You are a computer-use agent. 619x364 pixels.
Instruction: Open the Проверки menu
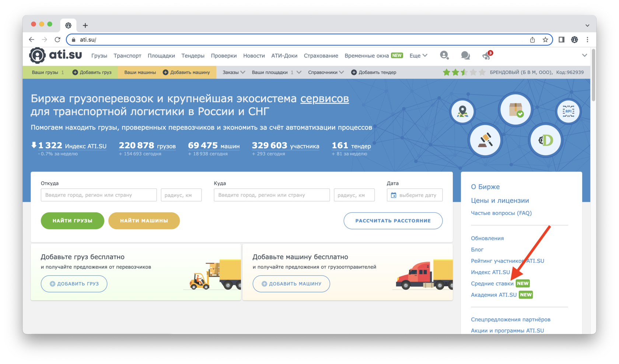[x=224, y=56]
